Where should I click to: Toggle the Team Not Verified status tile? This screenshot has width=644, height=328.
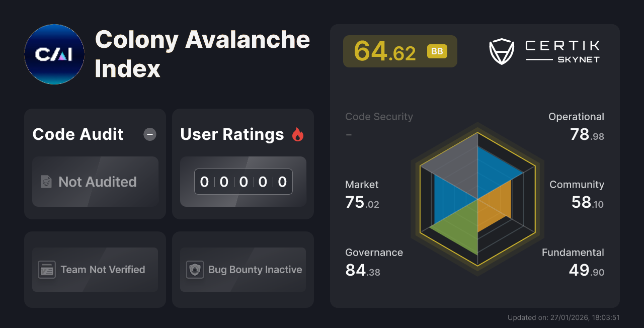pos(95,270)
